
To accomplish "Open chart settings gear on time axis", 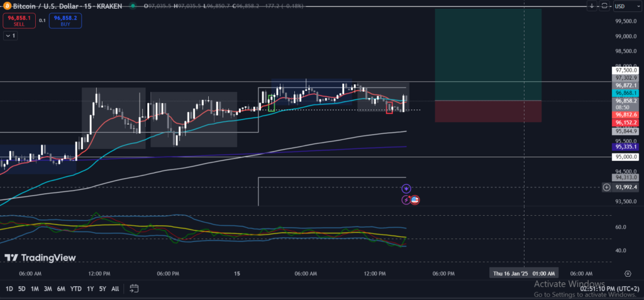I will [628, 274].
